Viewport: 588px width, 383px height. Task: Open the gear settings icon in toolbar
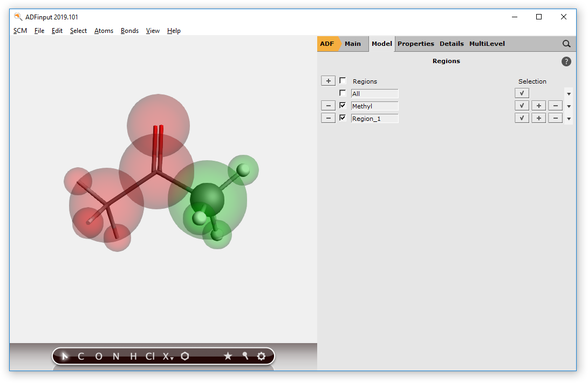[x=261, y=356]
